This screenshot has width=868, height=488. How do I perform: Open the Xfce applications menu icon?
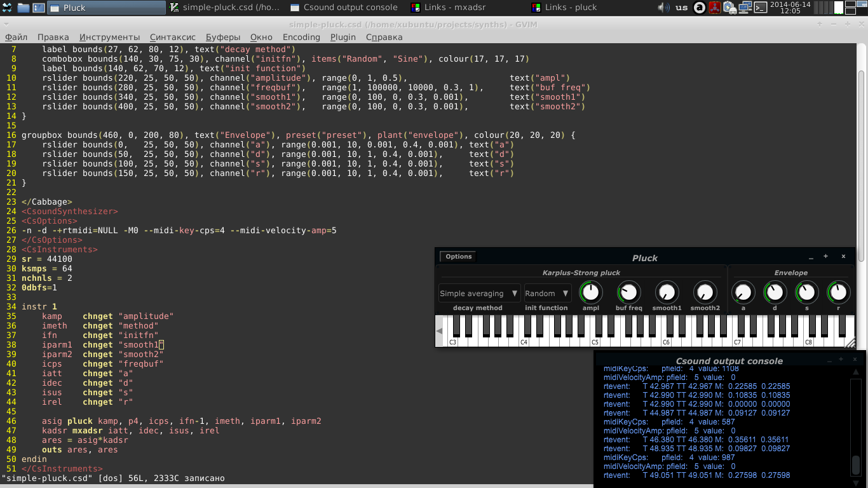point(7,8)
